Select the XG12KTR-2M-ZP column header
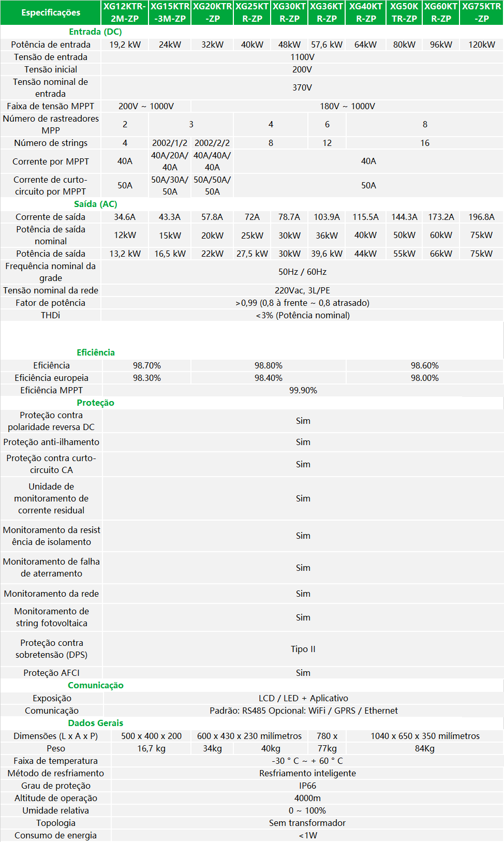The image size is (504, 842). pos(125,12)
